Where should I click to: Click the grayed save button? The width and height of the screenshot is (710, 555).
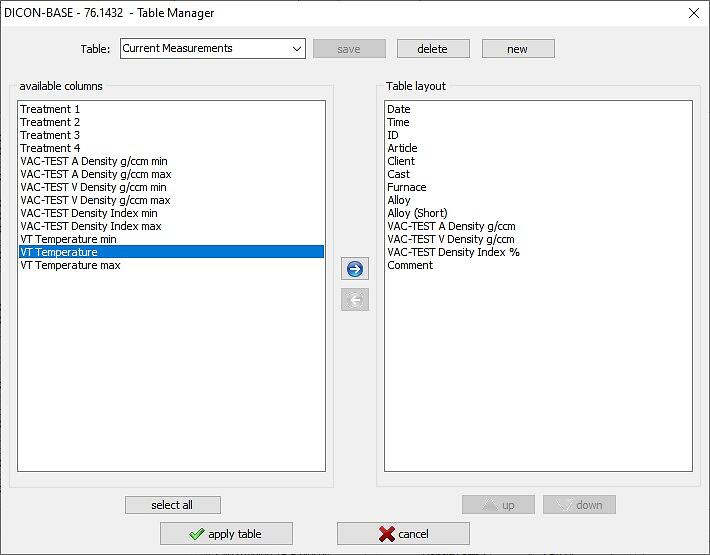tap(349, 49)
